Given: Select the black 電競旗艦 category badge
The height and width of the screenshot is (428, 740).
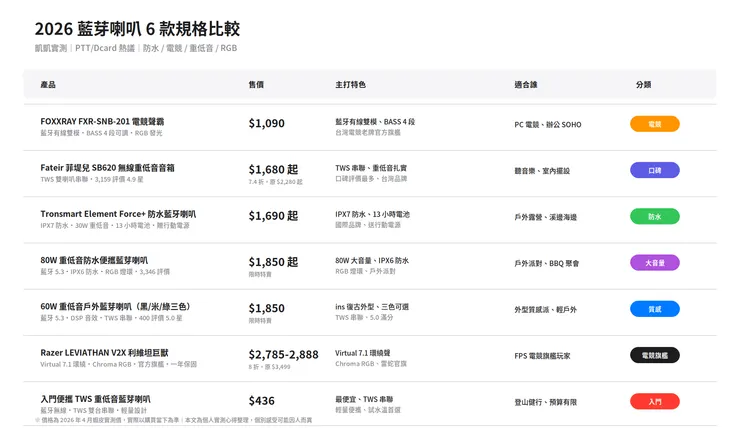Looking at the screenshot, I should (x=655, y=355).
